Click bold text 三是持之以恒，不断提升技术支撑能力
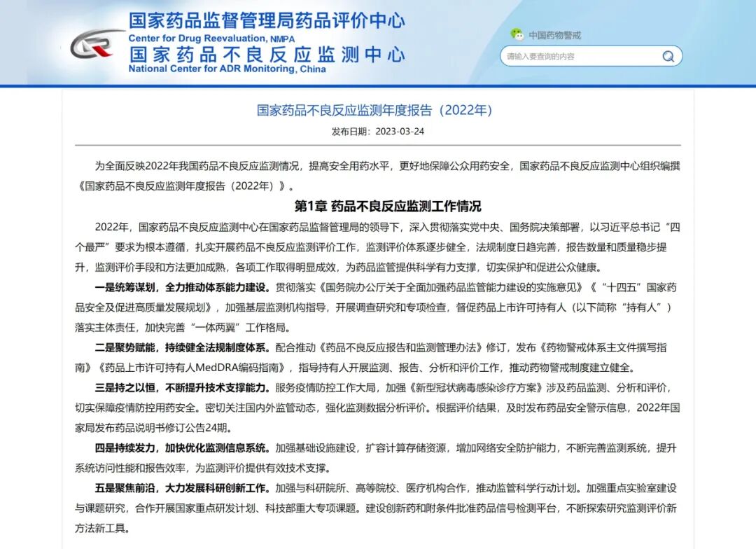 pos(182,388)
